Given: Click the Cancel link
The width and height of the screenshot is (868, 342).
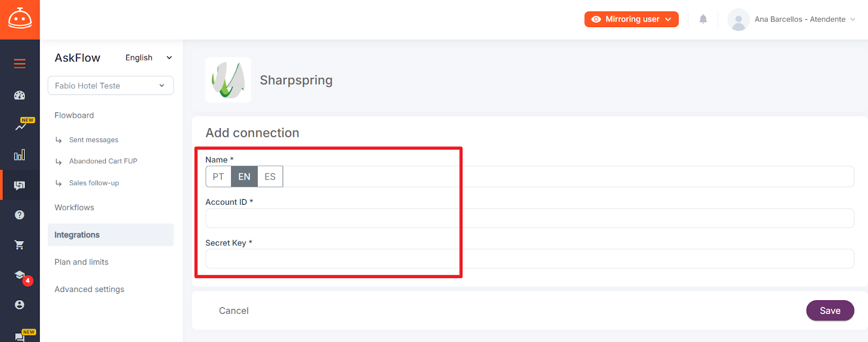Looking at the screenshot, I should point(234,311).
